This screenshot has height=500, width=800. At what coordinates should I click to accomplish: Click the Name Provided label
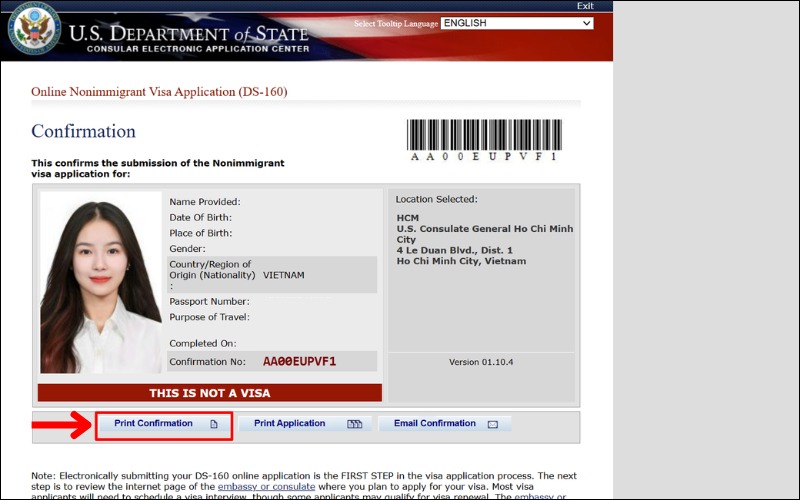[x=205, y=202]
